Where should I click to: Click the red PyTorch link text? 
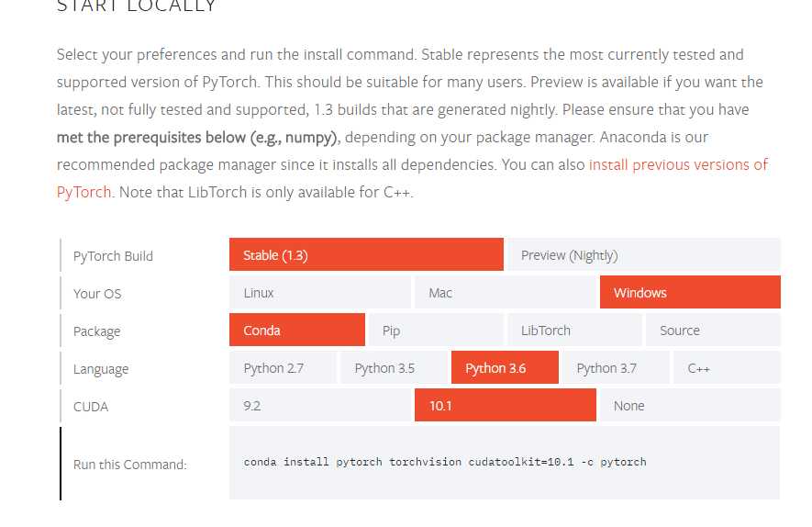click(83, 192)
